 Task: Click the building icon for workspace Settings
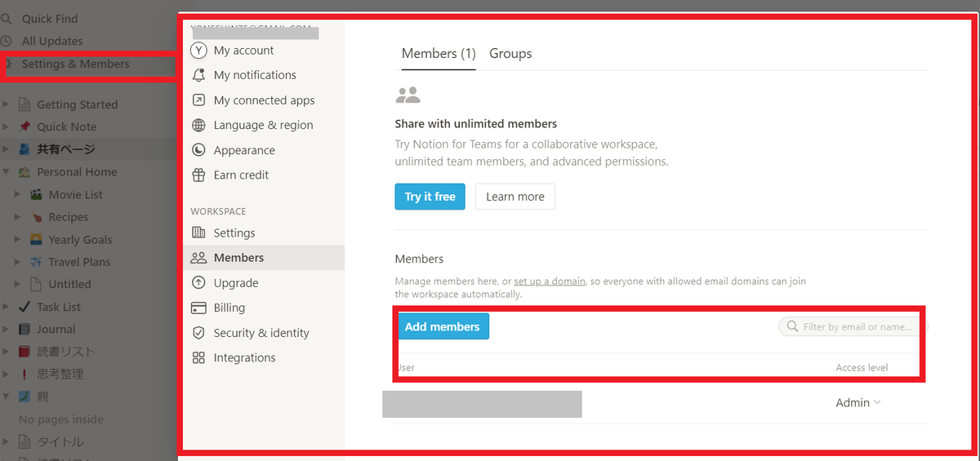(x=198, y=233)
